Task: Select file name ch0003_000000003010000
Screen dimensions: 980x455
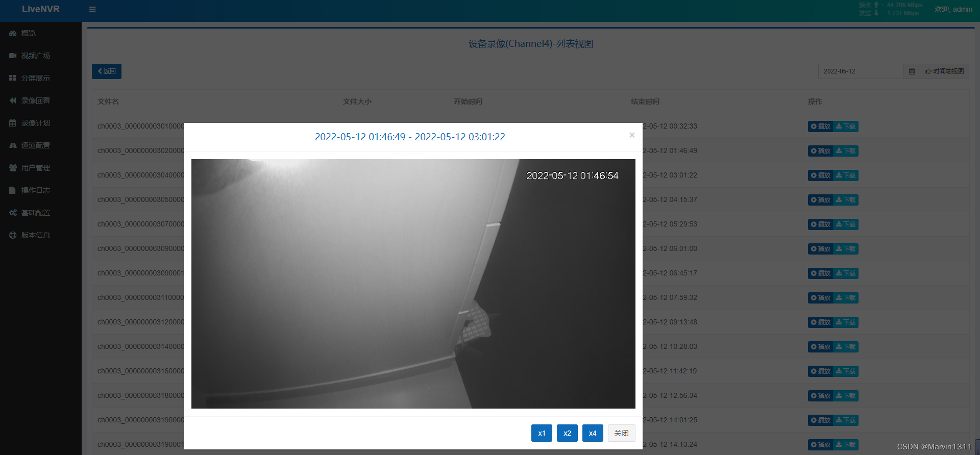Action: [140, 126]
